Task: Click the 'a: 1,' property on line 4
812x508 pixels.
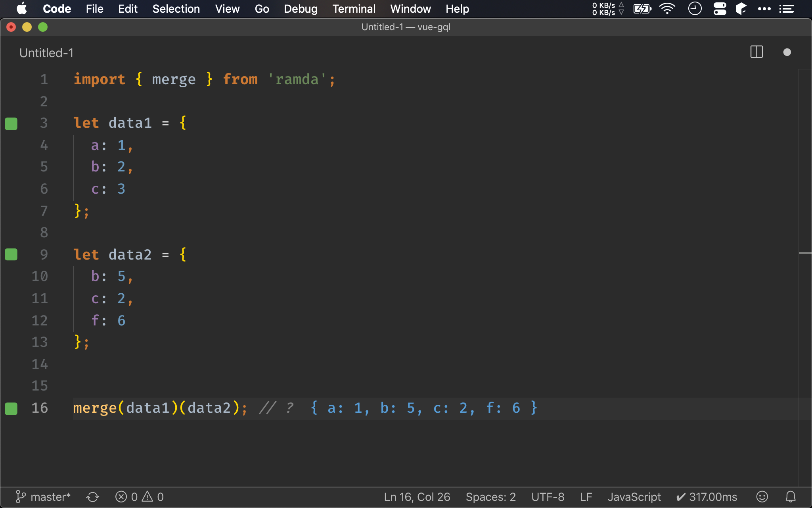Action: [112, 145]
